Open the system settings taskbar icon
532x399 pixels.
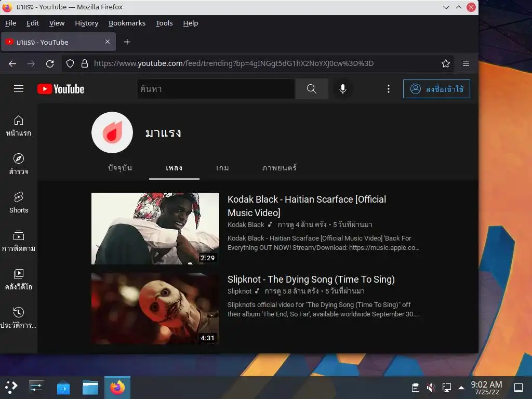36,387
